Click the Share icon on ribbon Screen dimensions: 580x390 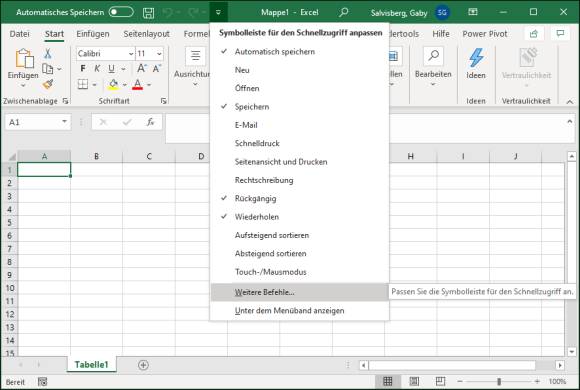[534, 34]
